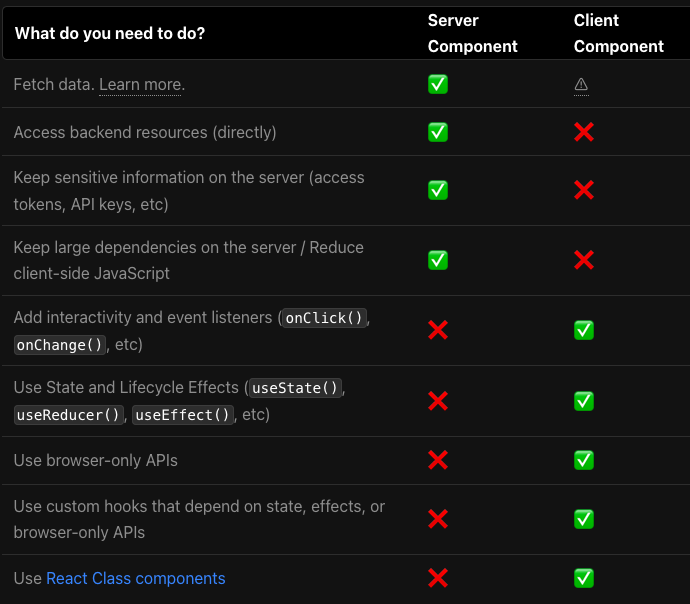This screenshot has width=690, height=604.
Task: Open the React Class components link
Action: point(136,578)
